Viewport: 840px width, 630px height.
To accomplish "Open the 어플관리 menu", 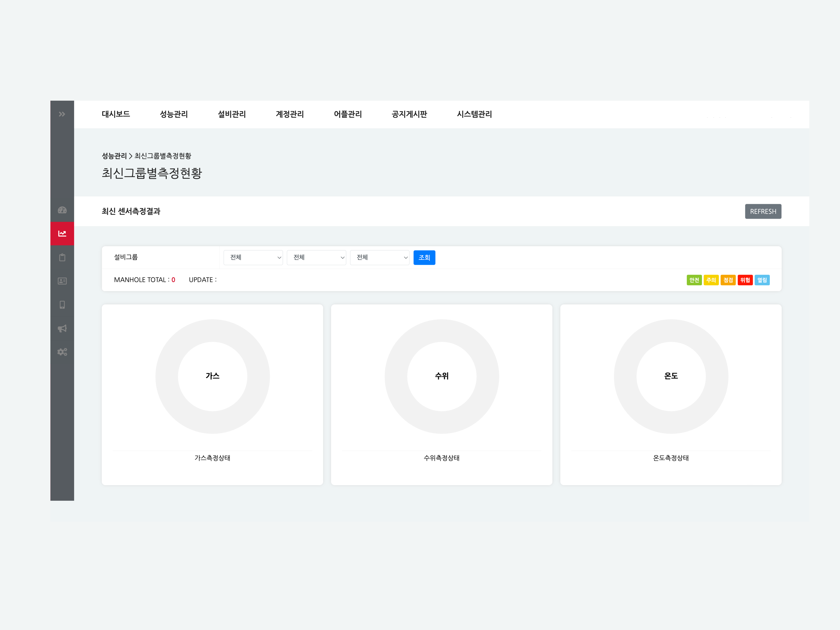I will click(348, 114).
